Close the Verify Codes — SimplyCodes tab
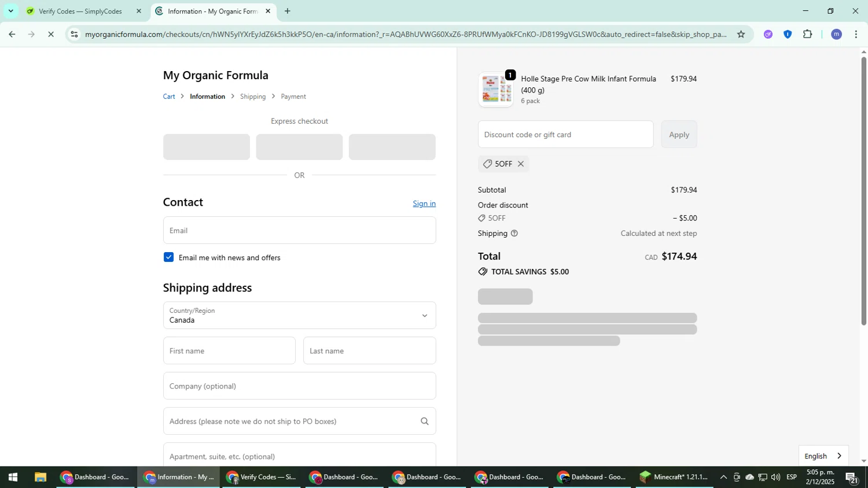 click(138, 11)
